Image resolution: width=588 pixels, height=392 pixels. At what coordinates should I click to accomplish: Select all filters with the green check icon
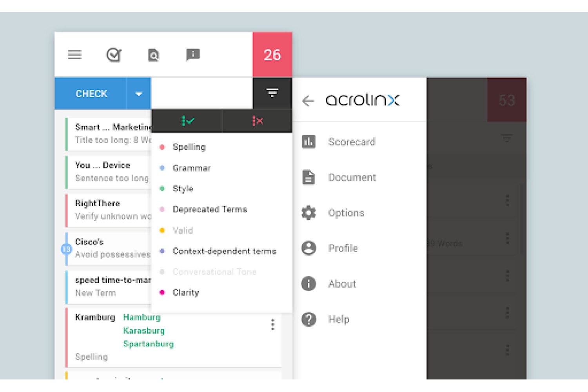coord(187,121)
